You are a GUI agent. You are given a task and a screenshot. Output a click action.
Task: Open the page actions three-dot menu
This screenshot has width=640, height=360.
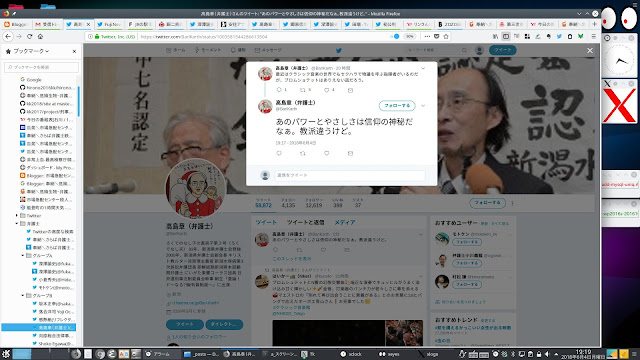click(x=427, y=36)
